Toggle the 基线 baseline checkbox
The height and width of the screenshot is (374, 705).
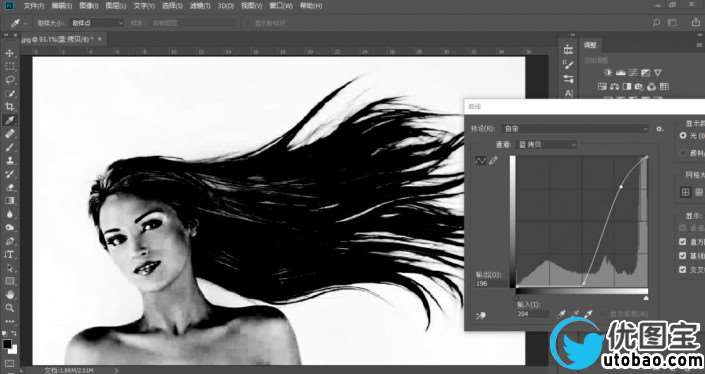683,256
